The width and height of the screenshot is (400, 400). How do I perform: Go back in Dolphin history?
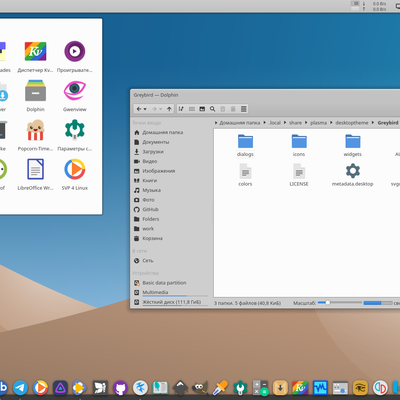(139, 109)
